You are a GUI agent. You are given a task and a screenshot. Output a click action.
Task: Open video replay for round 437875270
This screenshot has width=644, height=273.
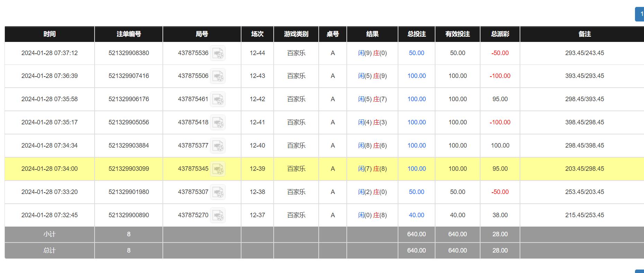pos(218,215)
